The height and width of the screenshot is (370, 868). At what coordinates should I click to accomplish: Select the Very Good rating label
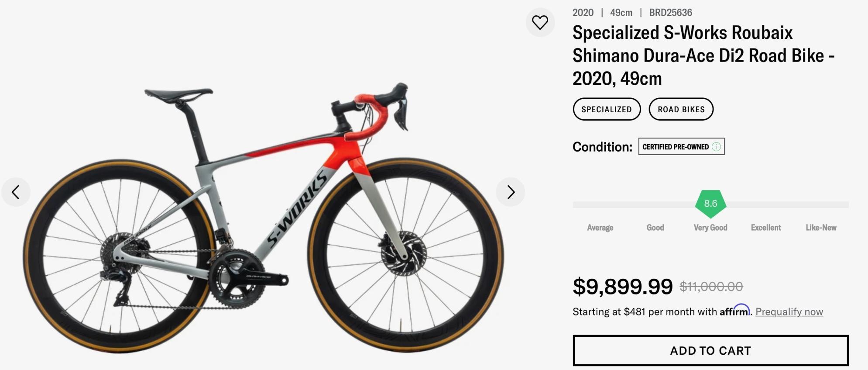[x=710, y=228]
